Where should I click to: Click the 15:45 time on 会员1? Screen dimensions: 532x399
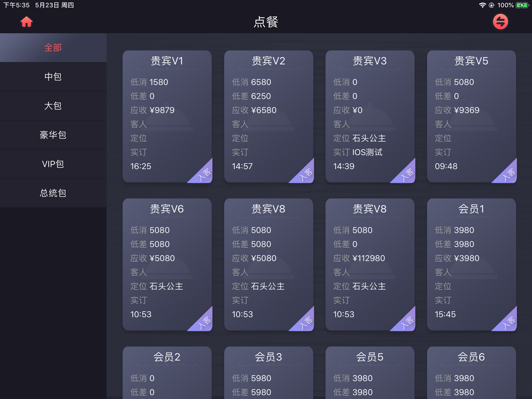coord(445,314)
